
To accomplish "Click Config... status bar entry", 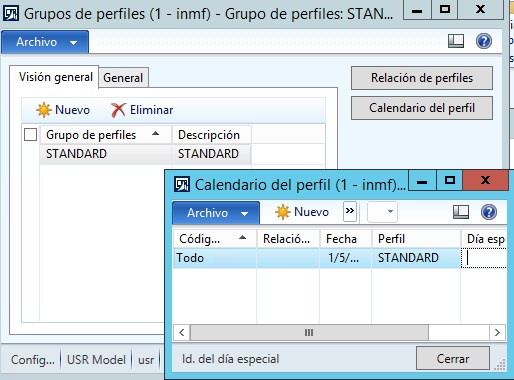I will click(x=33, y=360).
